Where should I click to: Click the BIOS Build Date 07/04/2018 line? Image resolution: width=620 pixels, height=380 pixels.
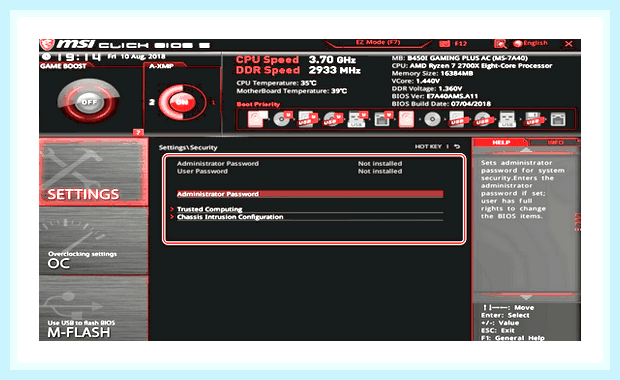click(441, 104)
